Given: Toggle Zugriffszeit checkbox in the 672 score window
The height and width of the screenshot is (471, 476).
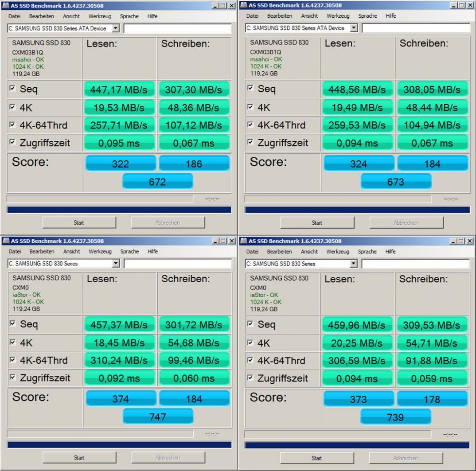Looking at the screenshot, I should pyautogui.click(x=12, y=142).
